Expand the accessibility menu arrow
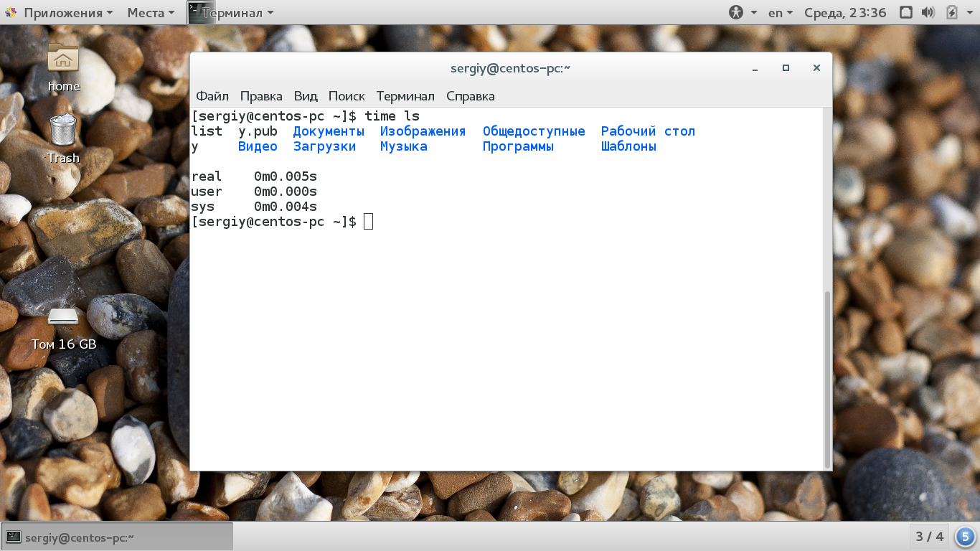 point(754,13)
